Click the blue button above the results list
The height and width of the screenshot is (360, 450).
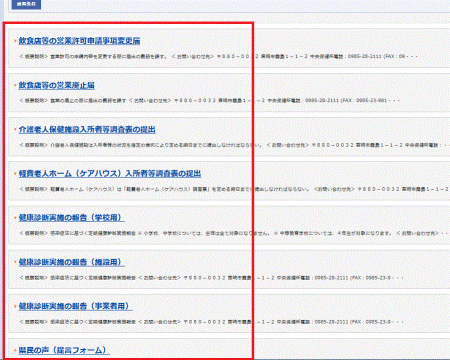click(x=26, y=4)
